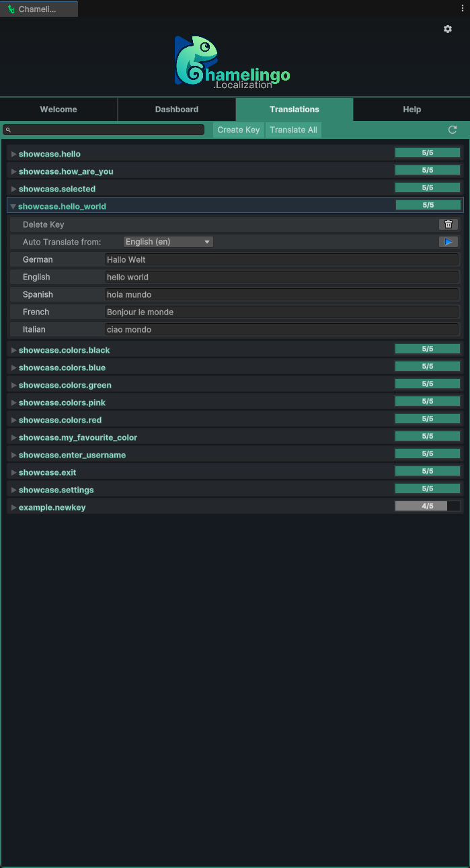Click the German translation text field
This screenshot has height=868, width=470.
[x=282, y=260]
